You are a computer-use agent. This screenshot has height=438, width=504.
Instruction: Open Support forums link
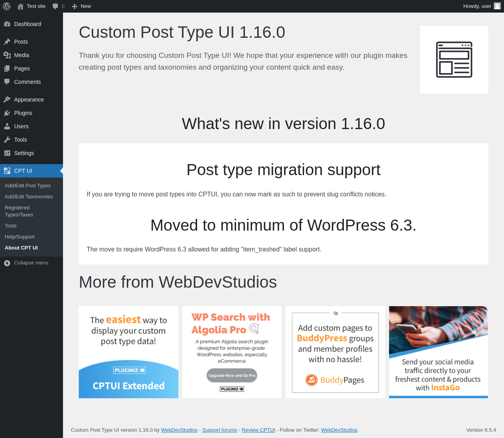(x=220, y=430)
